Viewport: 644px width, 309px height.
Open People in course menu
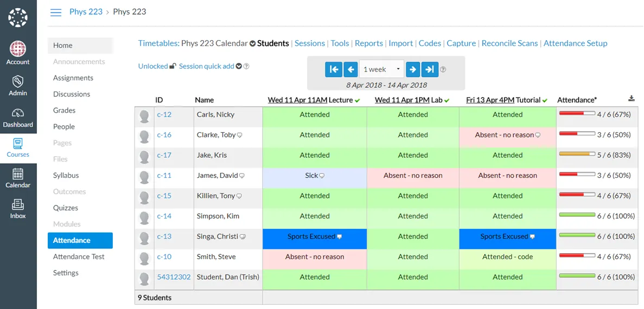pos(63,127)
